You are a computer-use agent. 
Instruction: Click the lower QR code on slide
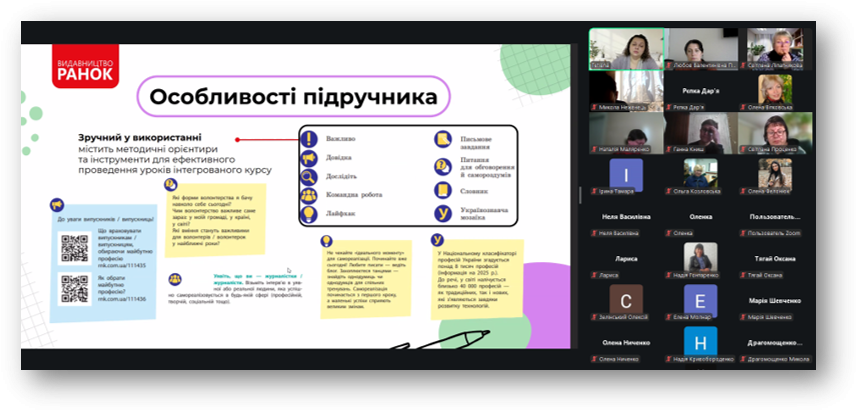[75, 287]
